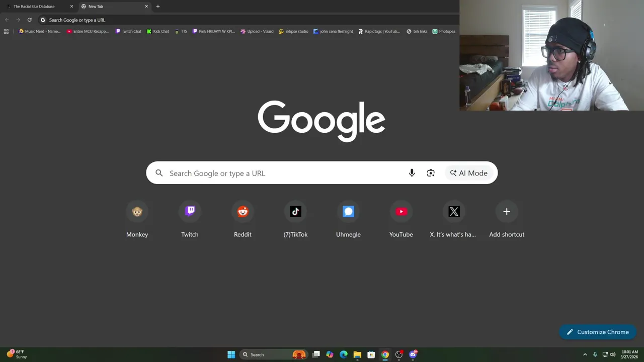Click the browser back arrow

[7, 20]
